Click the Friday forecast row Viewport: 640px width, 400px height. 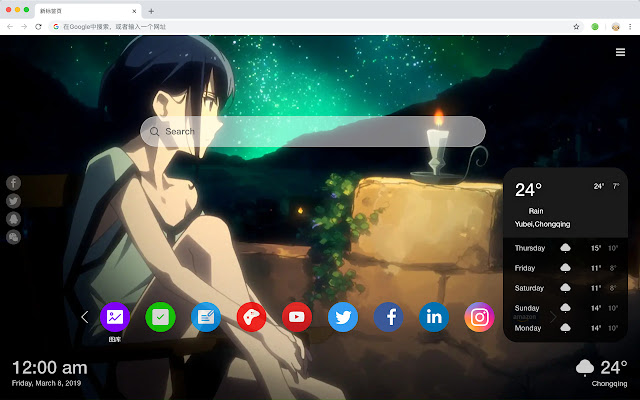pyautogui.click(x=565, y=268)
